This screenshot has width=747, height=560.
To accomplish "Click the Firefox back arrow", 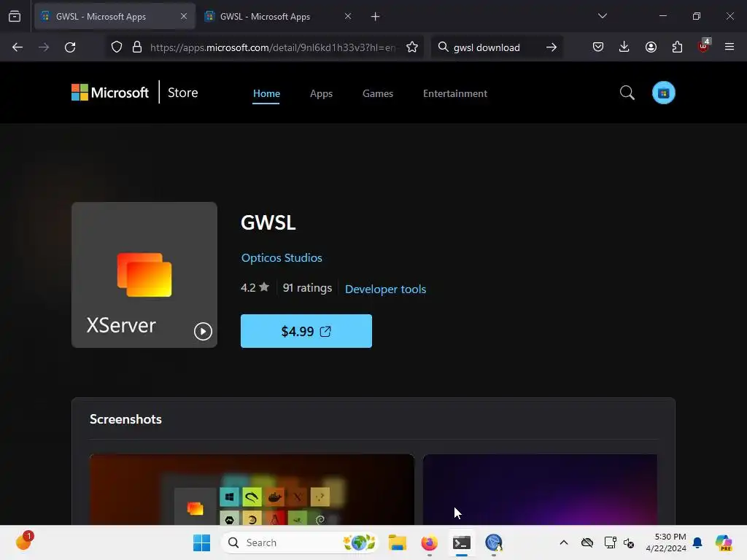I will click(18, 47).
